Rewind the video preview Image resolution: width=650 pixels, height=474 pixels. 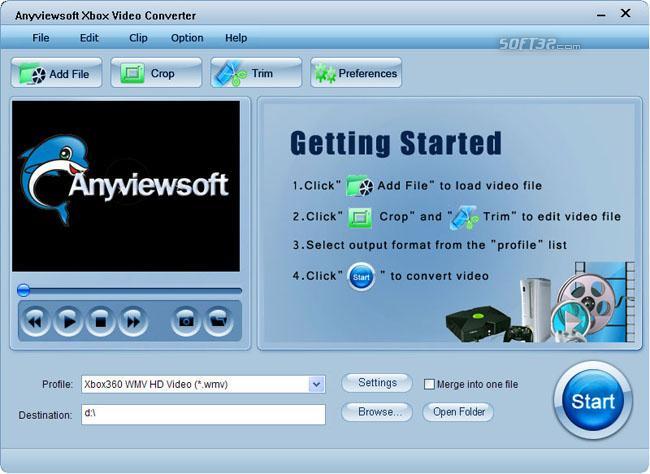click(x=35, y=321)
